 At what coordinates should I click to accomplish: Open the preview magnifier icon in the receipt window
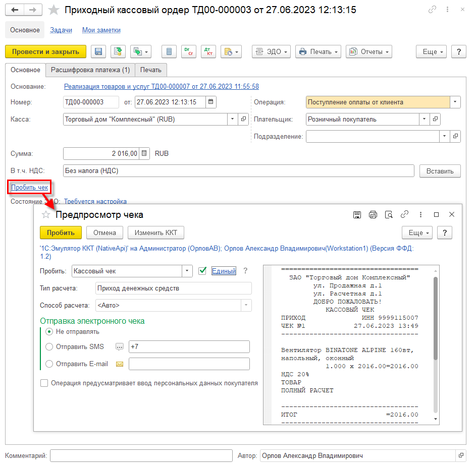[389, 215]
